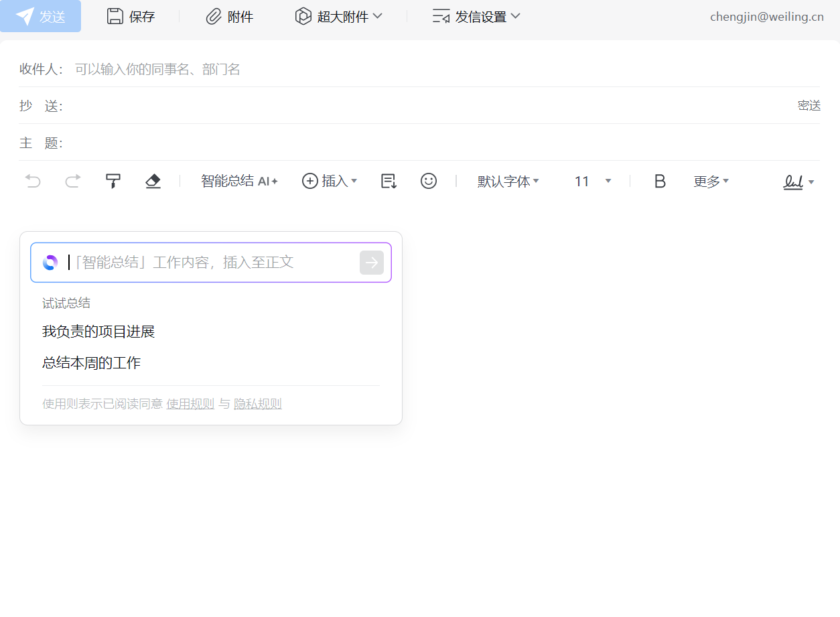Click the template insert icon beside emoji
This screenshot has width=840, height=617.
(x=389, y=181)
